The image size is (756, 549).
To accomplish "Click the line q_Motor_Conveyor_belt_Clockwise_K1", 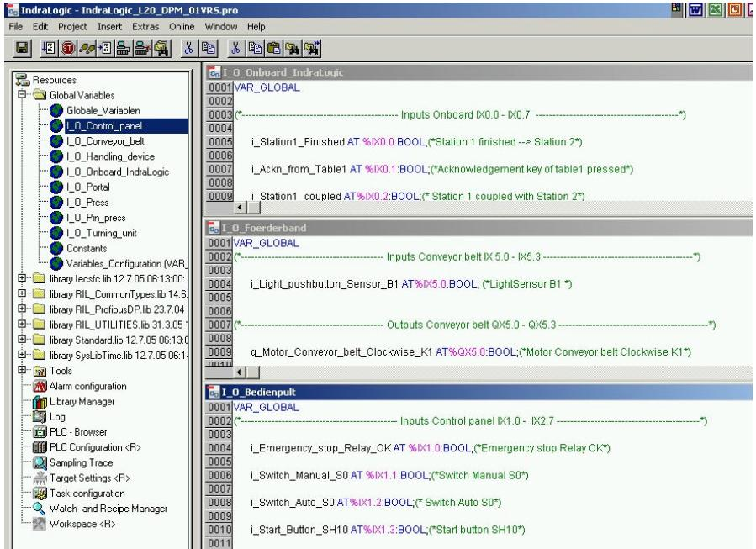I will (x=471, y=352).
